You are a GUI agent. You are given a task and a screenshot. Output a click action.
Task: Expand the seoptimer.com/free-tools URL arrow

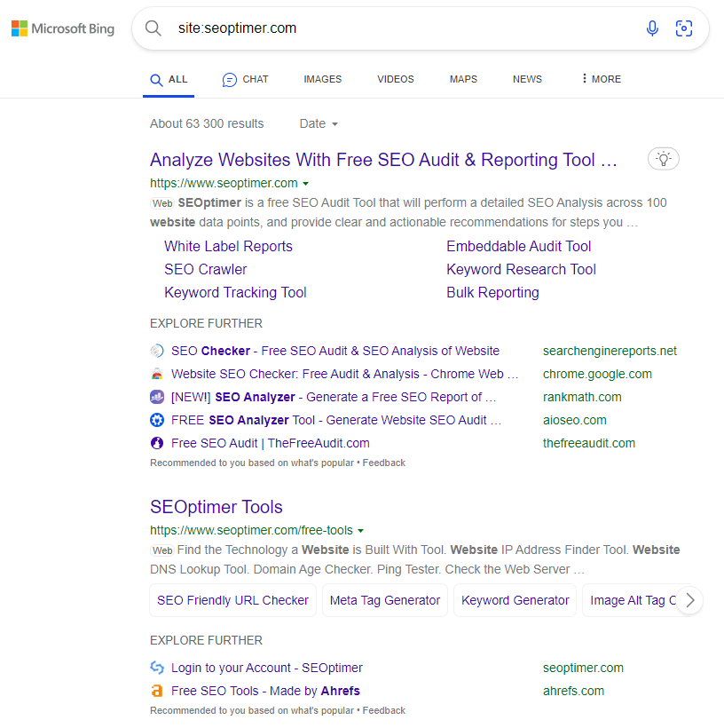[x=360, y=531]
